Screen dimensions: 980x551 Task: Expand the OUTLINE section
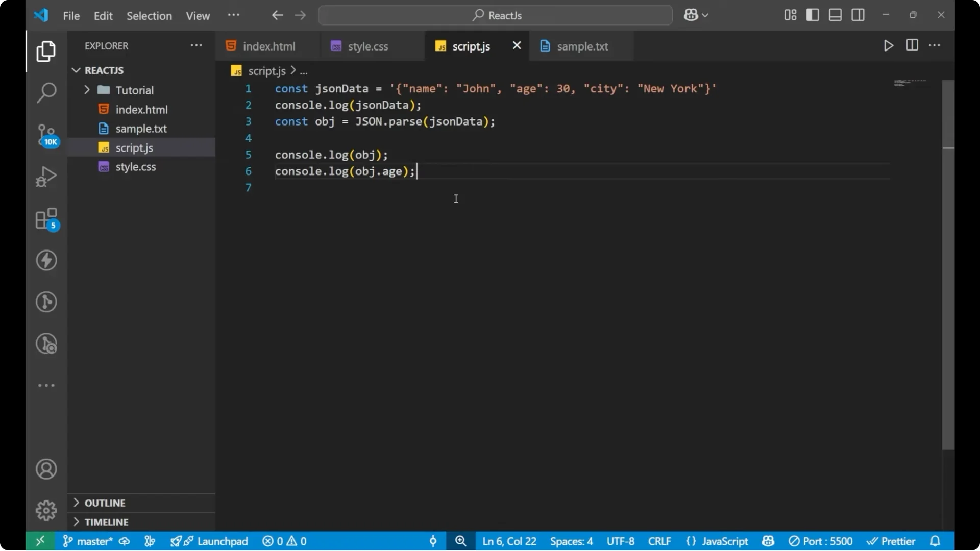(x=76, y=503)
